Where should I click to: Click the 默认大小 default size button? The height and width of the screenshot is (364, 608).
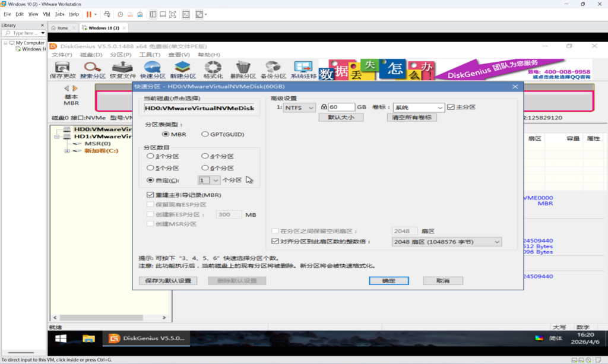[x=341, y=118]
